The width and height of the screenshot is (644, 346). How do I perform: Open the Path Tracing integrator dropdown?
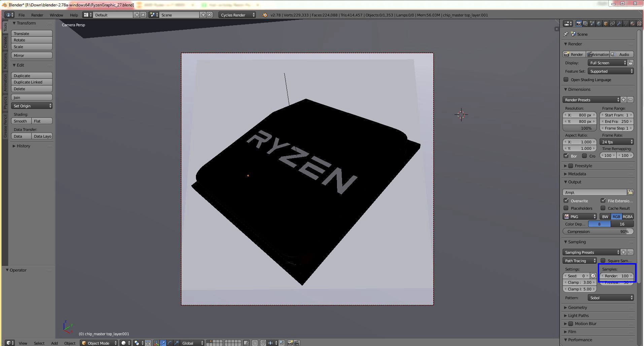tap(580, 261)
